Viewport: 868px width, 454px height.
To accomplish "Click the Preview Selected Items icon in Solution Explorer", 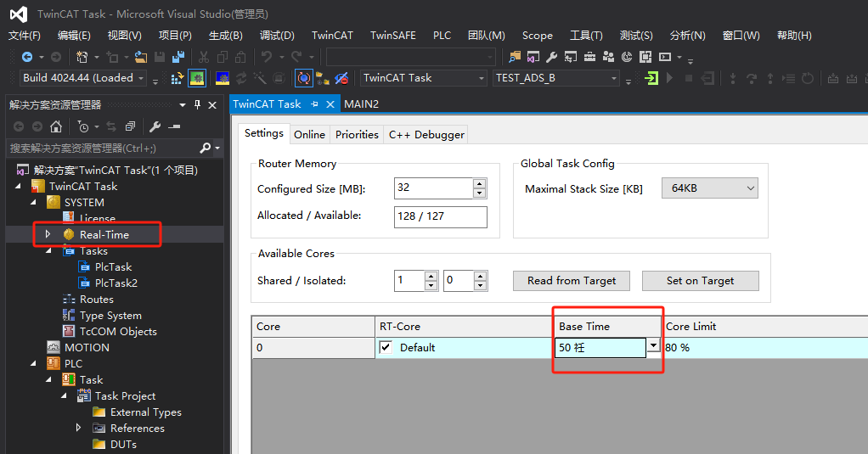I will coord(174,126).
